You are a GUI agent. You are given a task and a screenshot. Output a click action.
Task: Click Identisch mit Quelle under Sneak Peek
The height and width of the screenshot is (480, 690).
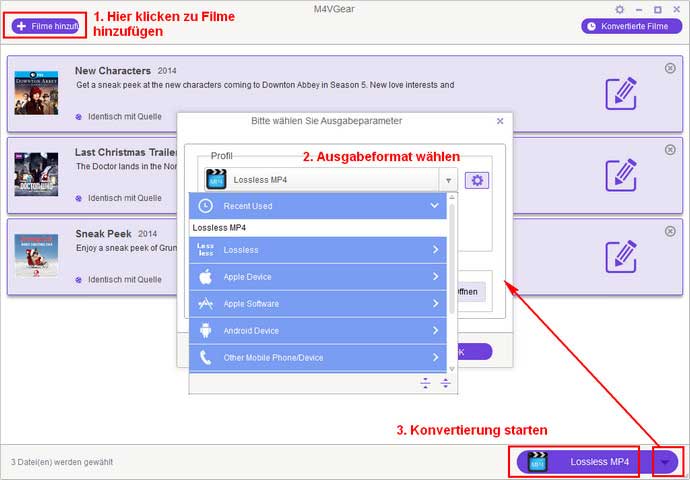[x=125, y=279]
